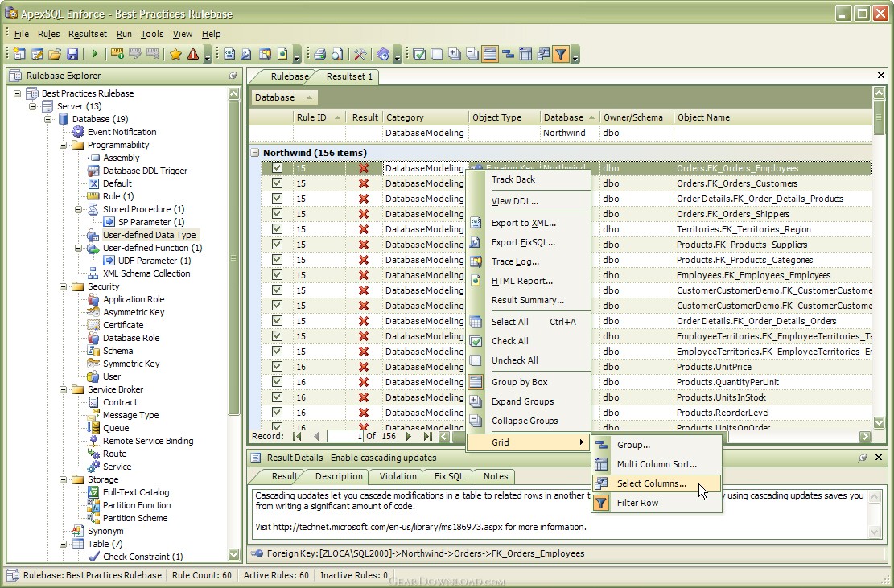Toggle the Group by Box toolbar icon

pyautogui.click(x=490, y=54)
